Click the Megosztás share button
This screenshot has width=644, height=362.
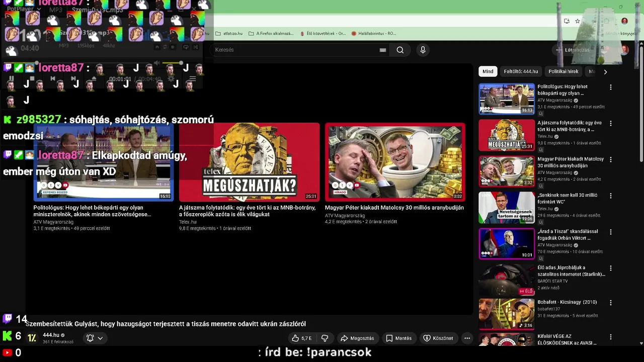coord(357,338)
